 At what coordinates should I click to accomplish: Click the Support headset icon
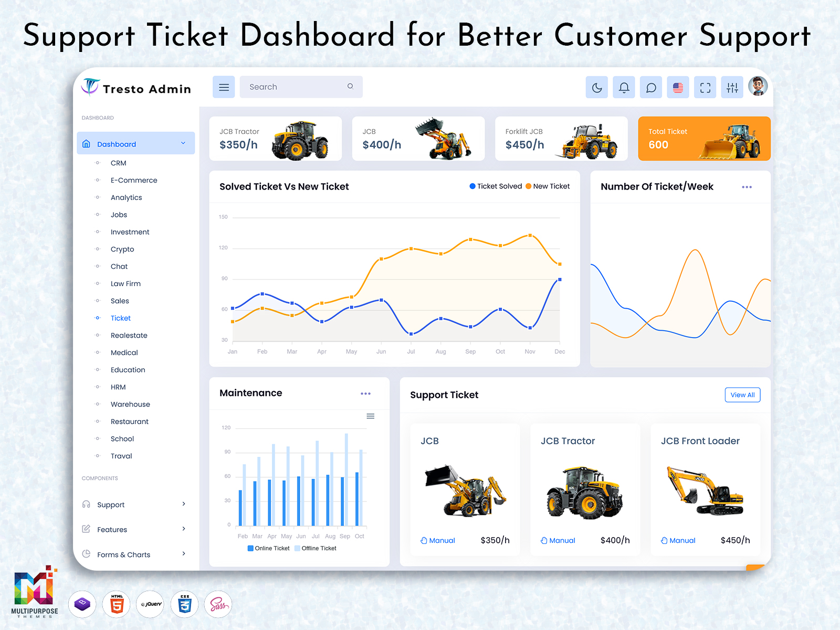click(86, 504)
